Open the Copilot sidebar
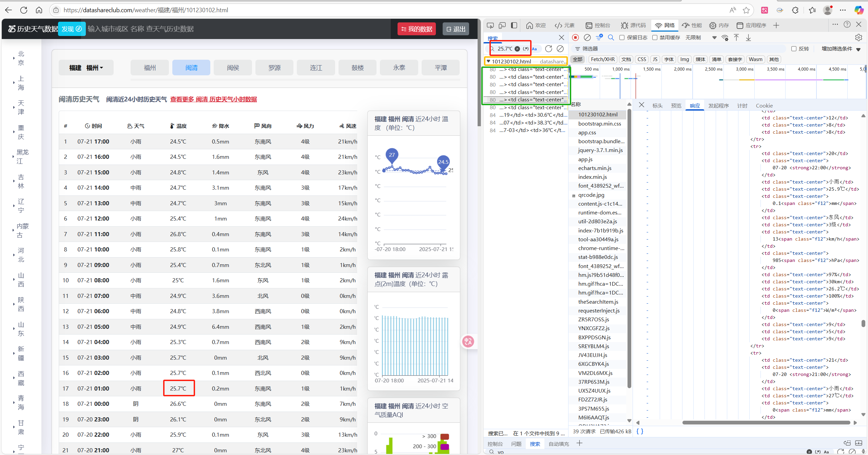This screenshot has height=455, width=868. pos(859,10)
